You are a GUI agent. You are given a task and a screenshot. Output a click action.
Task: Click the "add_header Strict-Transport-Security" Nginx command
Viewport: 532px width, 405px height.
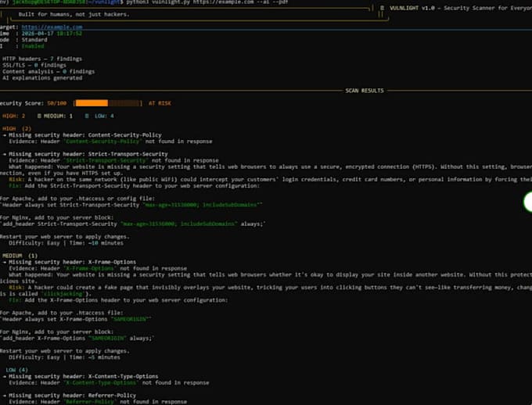[x=133, y=224]
